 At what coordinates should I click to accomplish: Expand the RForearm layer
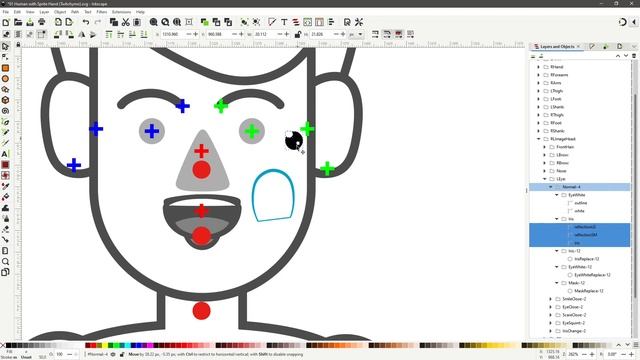(538, 75)
